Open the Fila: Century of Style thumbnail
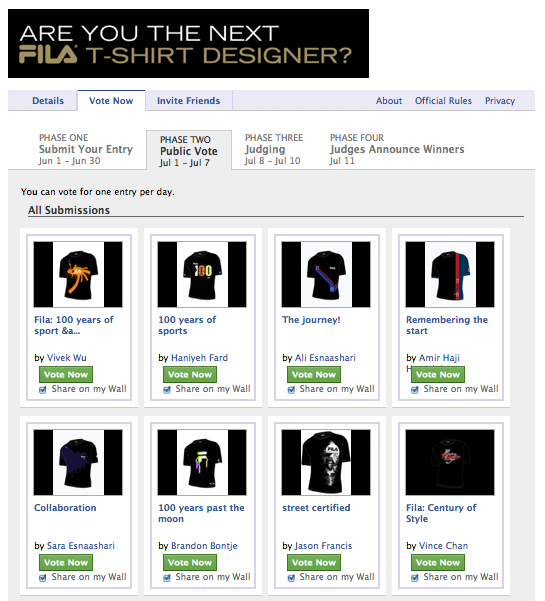 [450, 462]
